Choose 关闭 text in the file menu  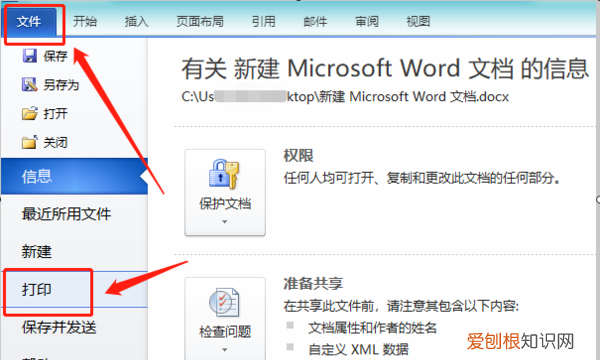(55, 142)
